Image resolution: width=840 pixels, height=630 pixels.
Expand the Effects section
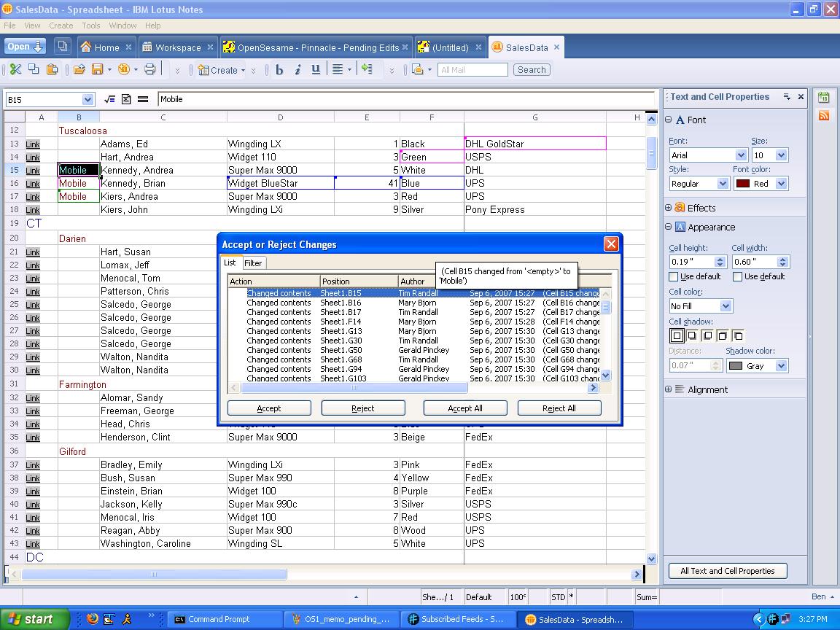(x=668, y=208)
